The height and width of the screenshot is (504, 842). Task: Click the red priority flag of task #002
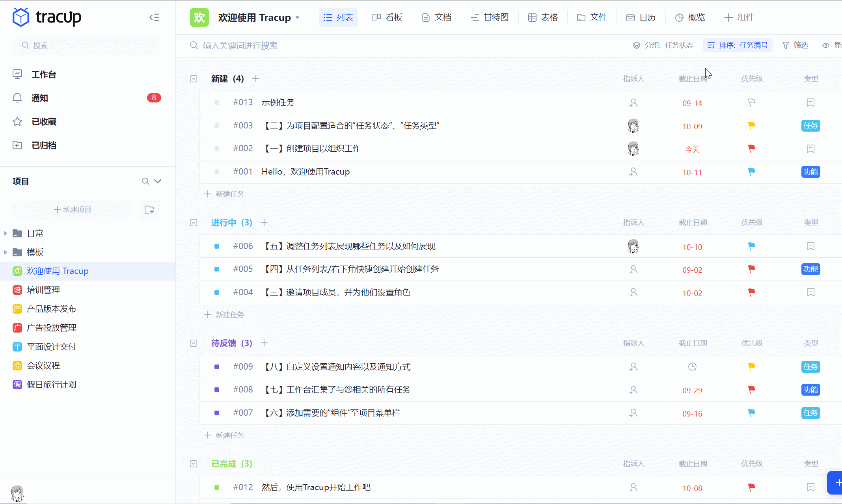coord(751,149)
